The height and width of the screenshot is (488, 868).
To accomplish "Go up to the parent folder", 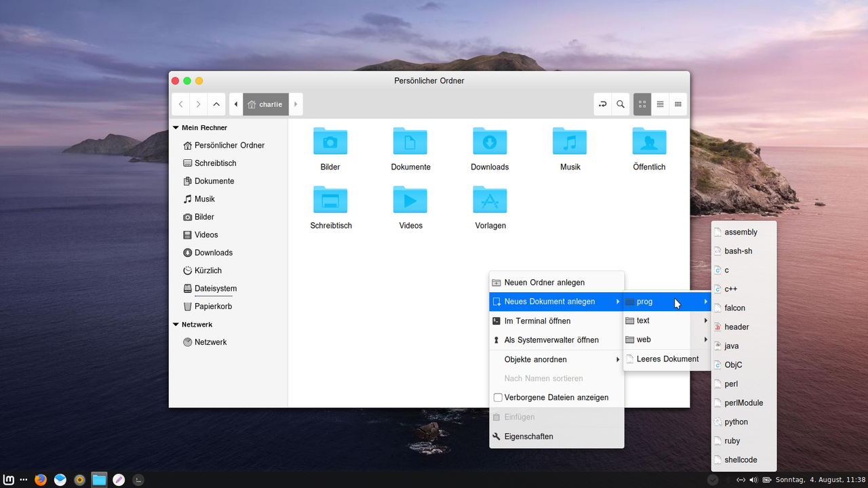I will pos(216,104).
